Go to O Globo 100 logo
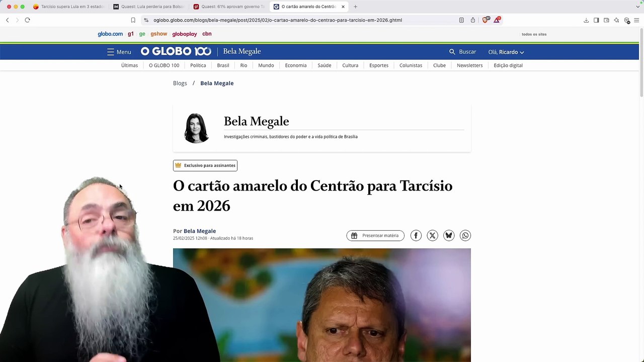Screen dimensions: 644x362 tap(176, 51)
